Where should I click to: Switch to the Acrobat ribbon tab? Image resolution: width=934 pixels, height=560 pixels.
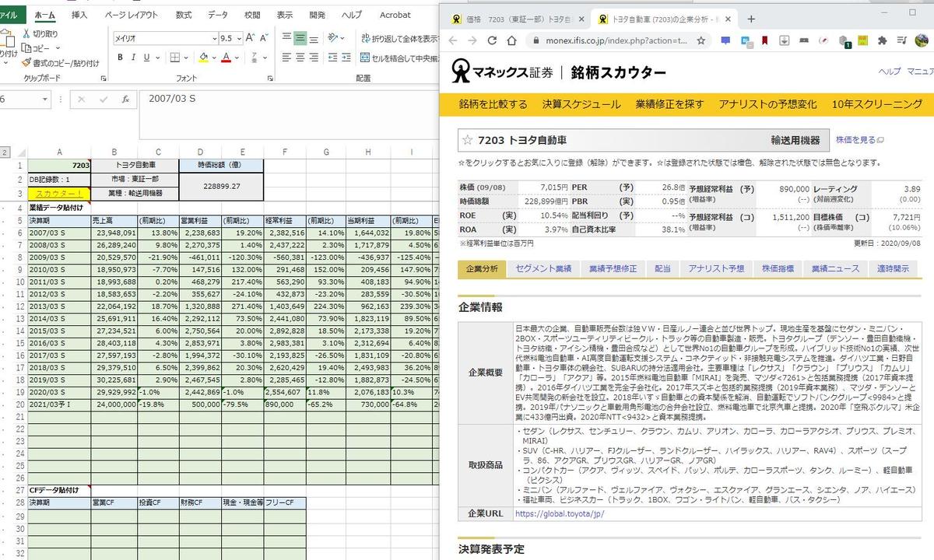pyautogui.click(x=395, y=15)
